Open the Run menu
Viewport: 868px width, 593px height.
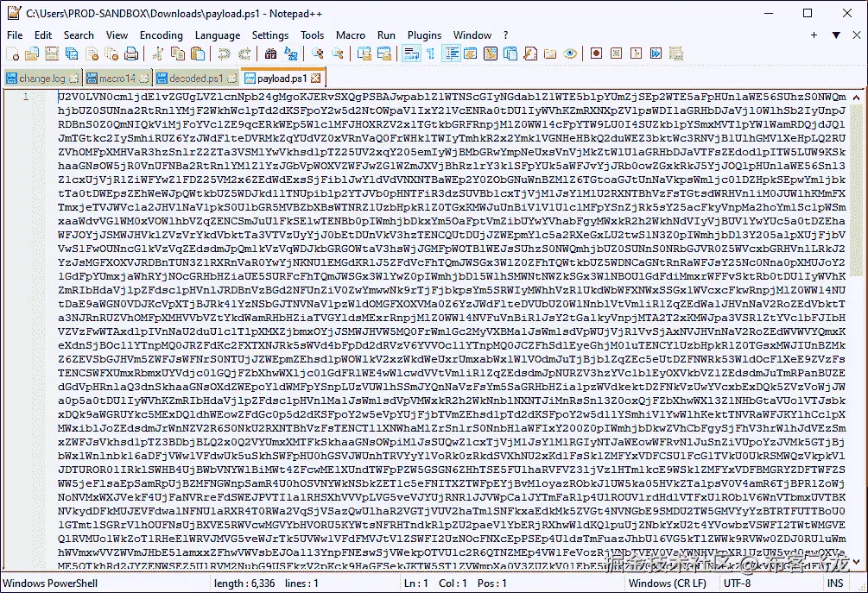[x=386, y=35]
